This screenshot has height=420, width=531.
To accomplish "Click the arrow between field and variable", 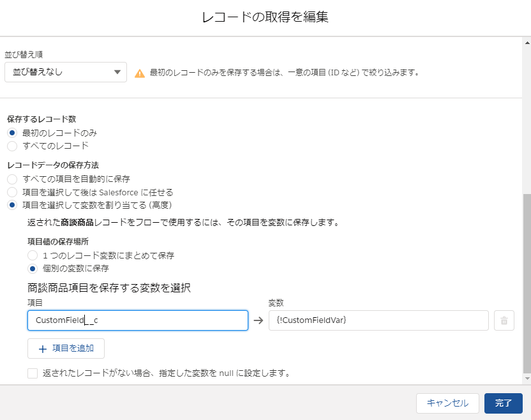I will [258, 320].
